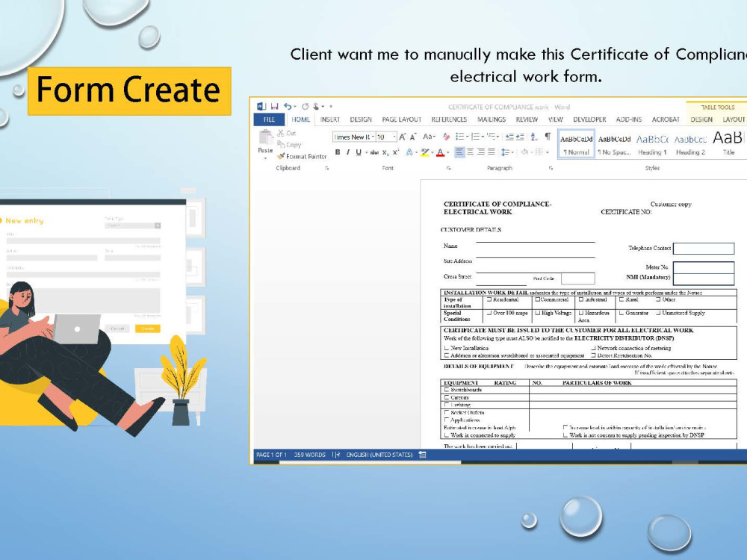Open the FILE tab
Image resolution: width=747 pixels, height=560 pixels.
[269, 119]
